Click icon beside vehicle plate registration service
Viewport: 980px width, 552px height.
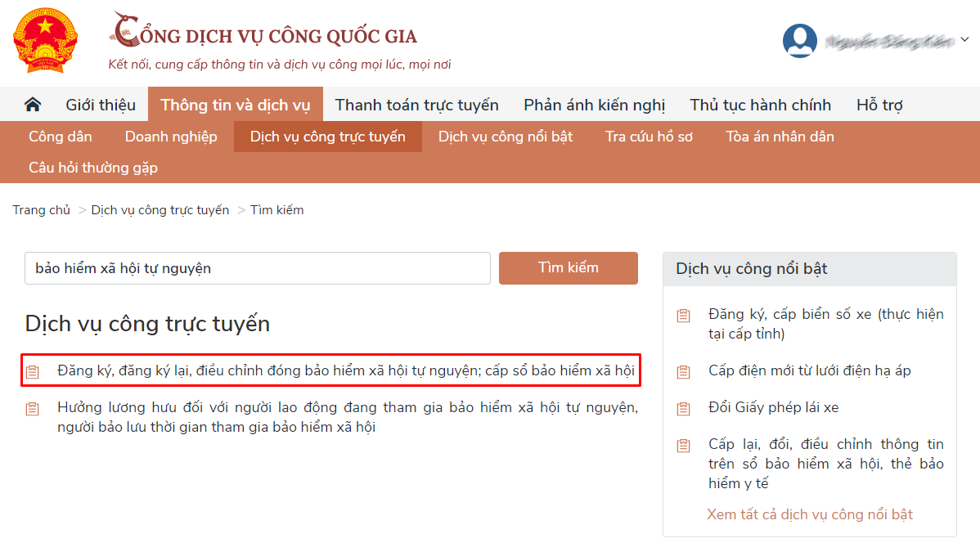click(x=684, y=316)
